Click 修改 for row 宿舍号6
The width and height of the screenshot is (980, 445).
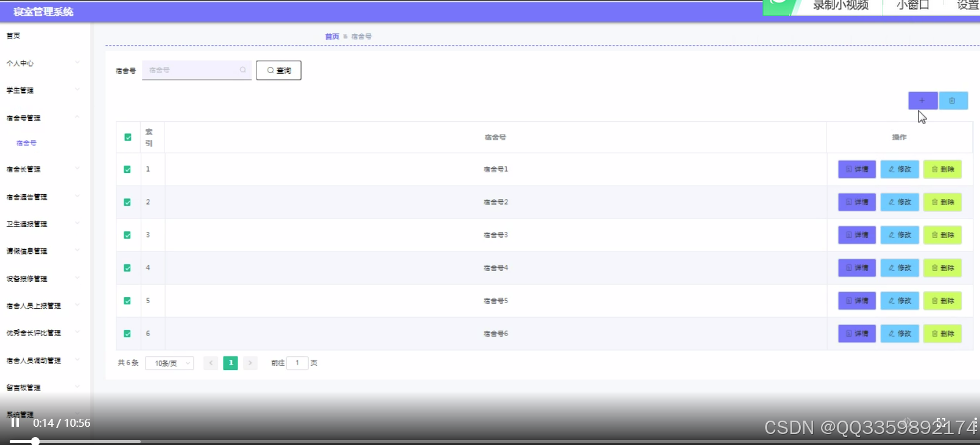click(x=900, y=334)
